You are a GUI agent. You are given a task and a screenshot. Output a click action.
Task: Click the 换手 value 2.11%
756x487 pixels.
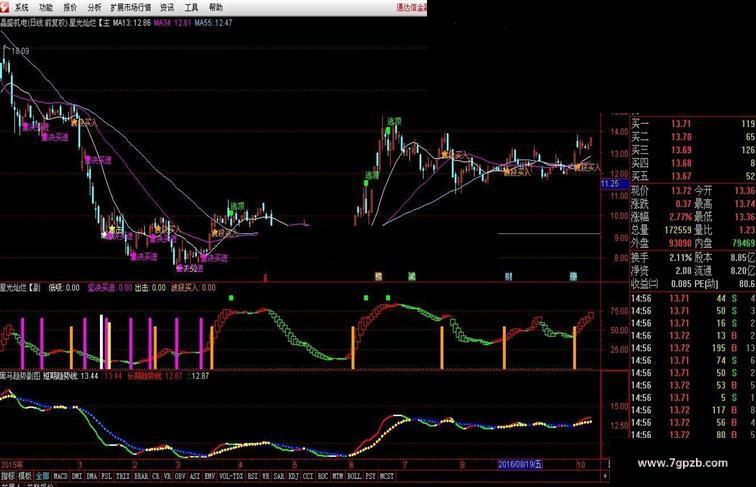click(x=680, y=257)
